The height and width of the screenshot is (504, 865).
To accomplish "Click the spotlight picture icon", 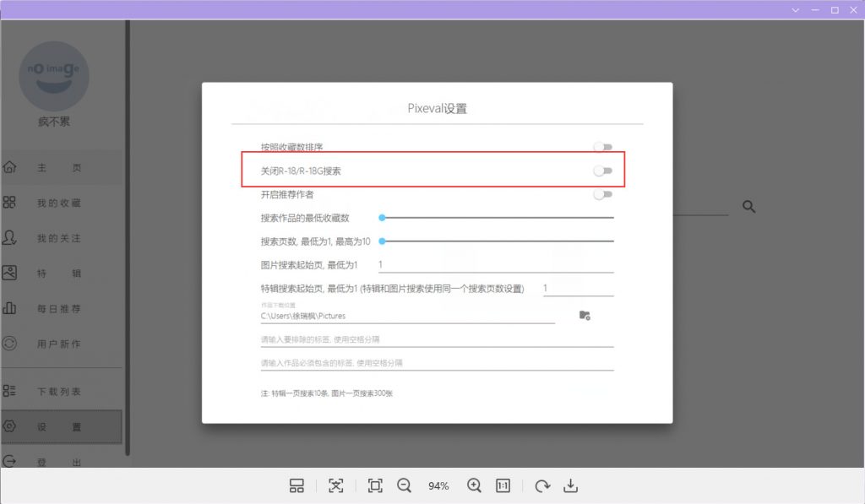I will (9, 273).
